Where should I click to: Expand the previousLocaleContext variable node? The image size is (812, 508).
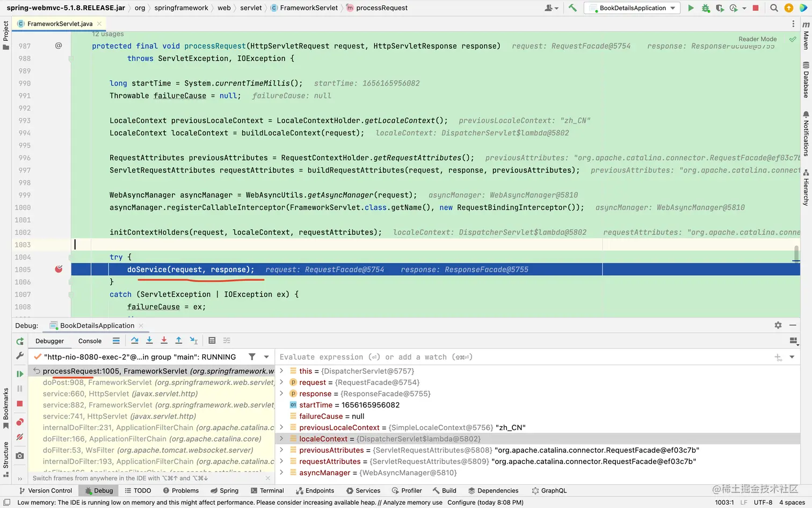coord(281,427)
